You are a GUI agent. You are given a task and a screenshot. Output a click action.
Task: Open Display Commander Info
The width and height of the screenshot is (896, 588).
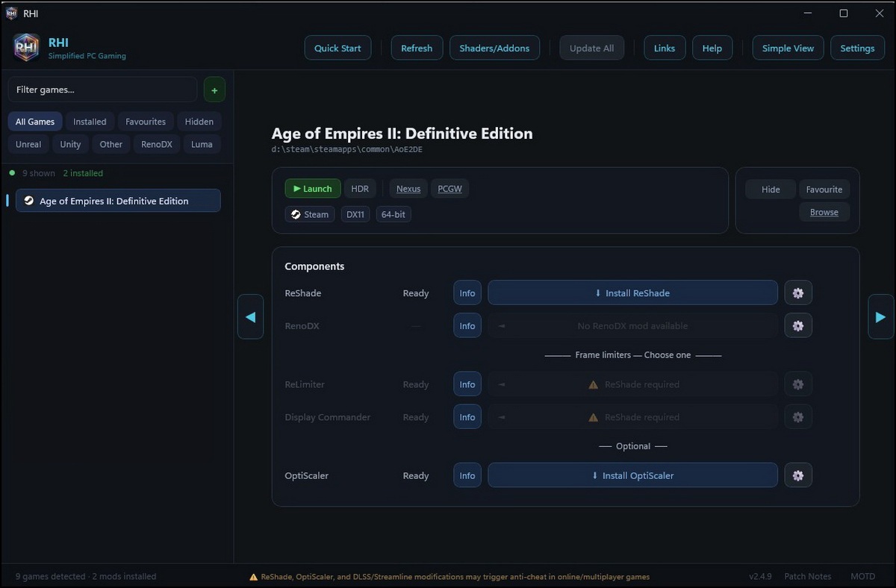tap(467, 417)
